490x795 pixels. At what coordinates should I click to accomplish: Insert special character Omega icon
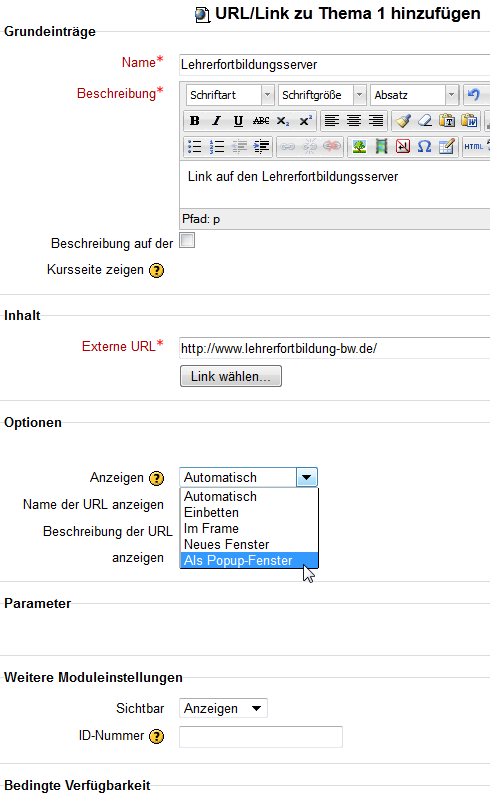tap(425, 147)
